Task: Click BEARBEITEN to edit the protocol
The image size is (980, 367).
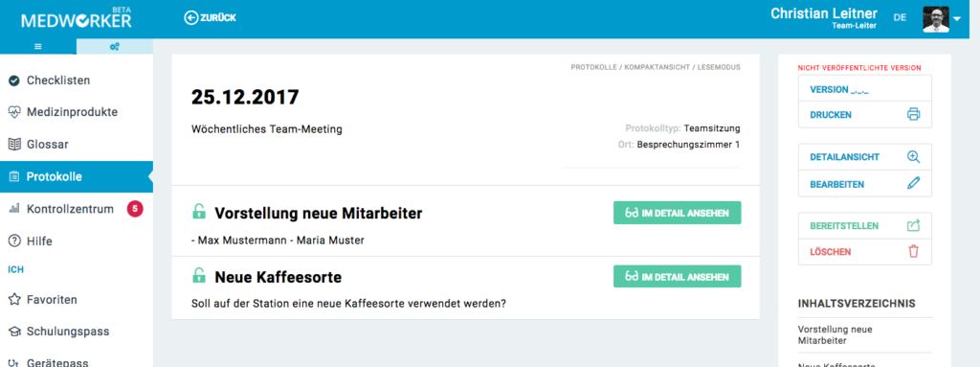Action: pos(864,184)
